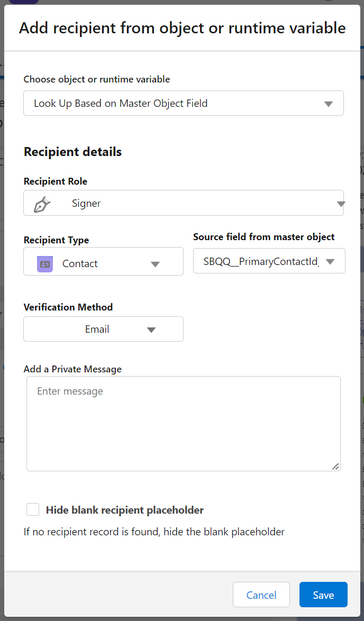Click the Recipient Role dropdown arrow
This screenshot has height=621, width=364.
341,204
